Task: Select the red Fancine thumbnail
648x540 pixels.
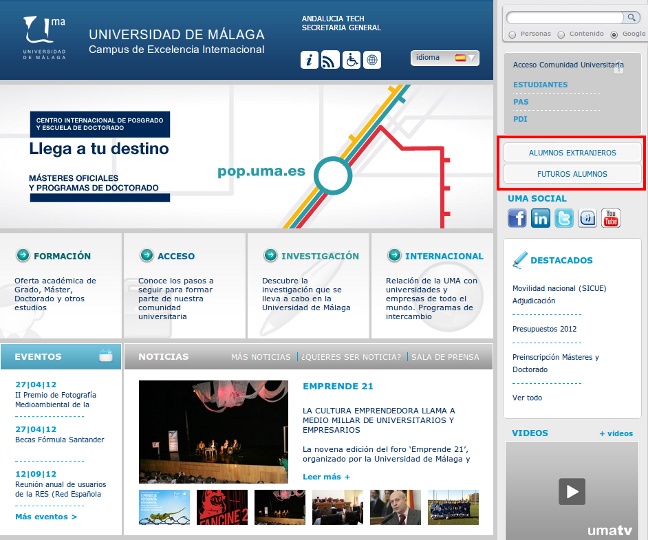Action: 222,507
